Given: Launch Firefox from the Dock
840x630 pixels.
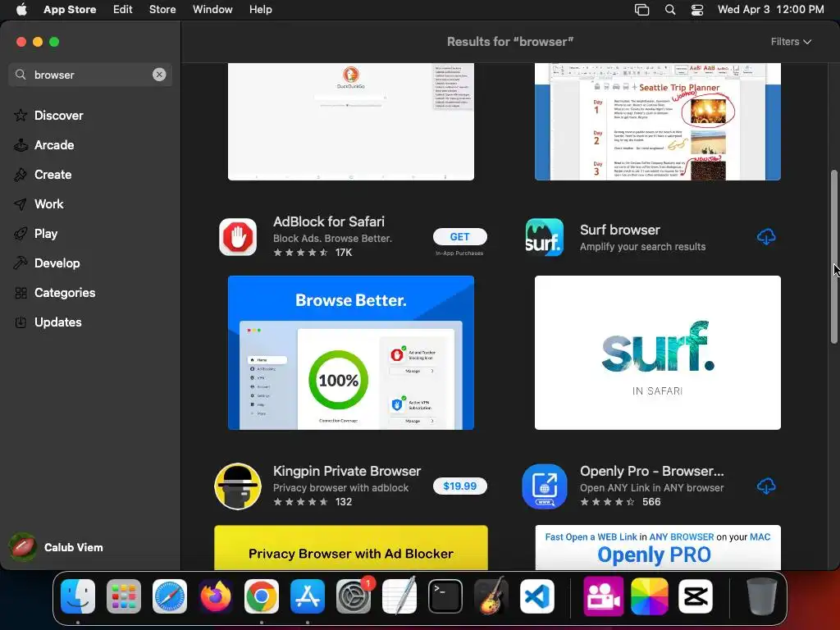Looking at the screenshot, I should pyautogui.click(x=216, y=596).
